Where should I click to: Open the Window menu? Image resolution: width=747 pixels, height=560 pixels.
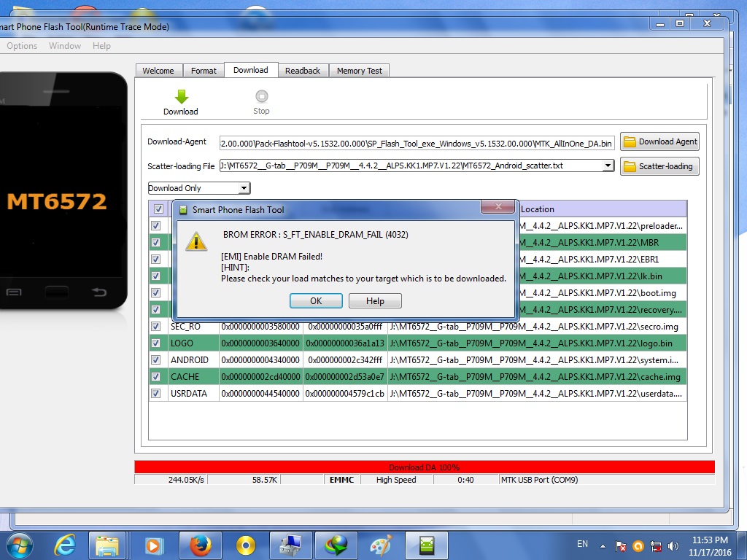pyautogui.click(x=65, y=46)
